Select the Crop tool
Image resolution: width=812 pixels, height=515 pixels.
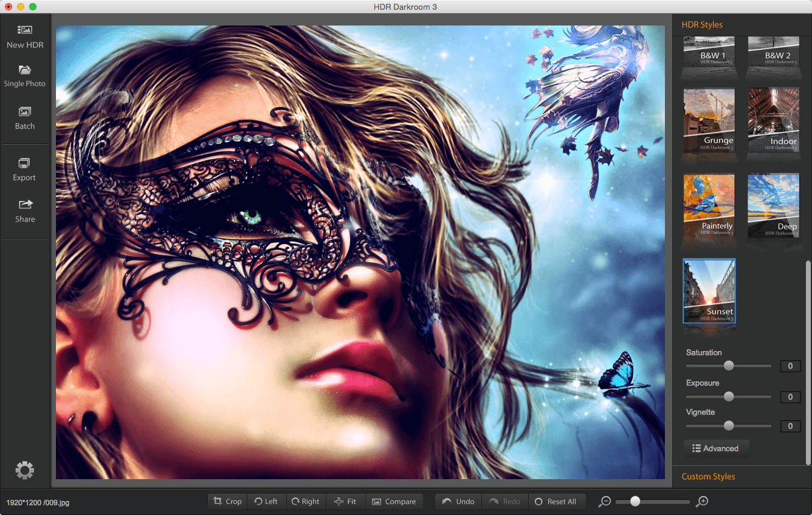coord(228,502)
